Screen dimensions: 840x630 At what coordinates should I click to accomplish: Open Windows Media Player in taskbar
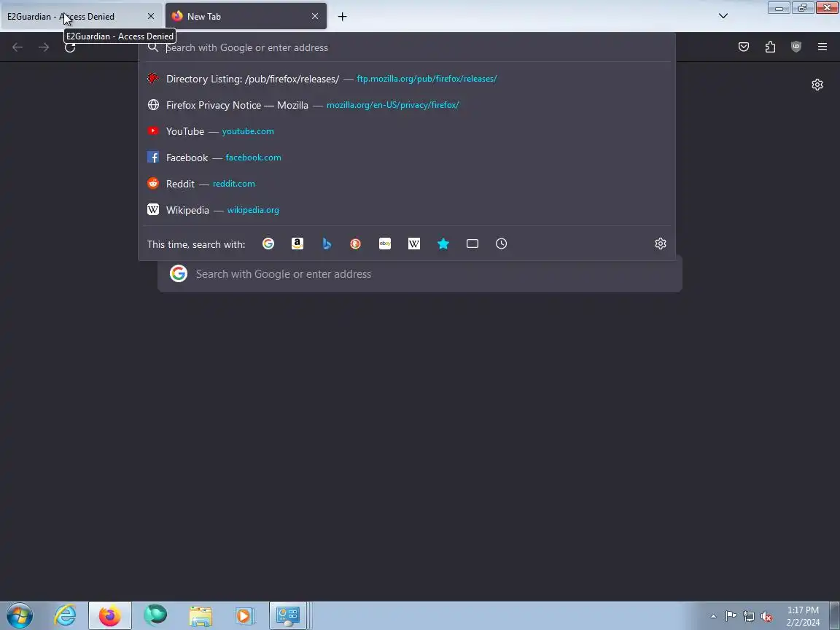click(245, 615)
